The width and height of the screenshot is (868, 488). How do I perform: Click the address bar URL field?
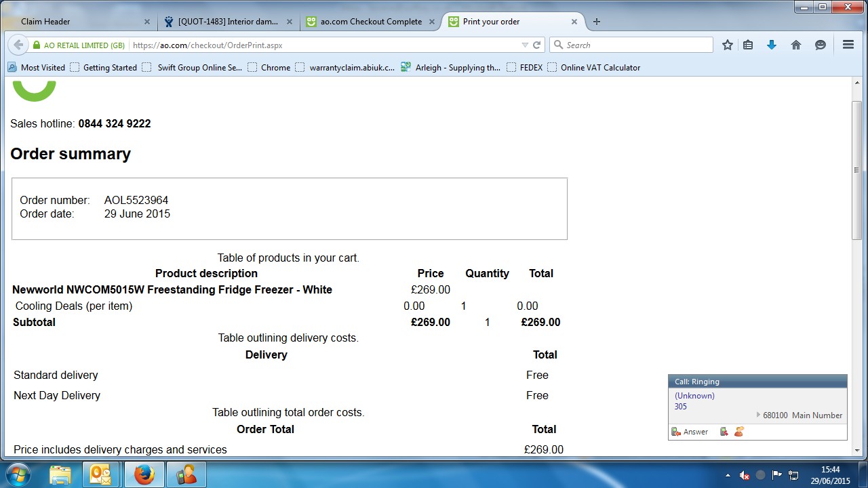pyautogui.click(x=323, y=45)
